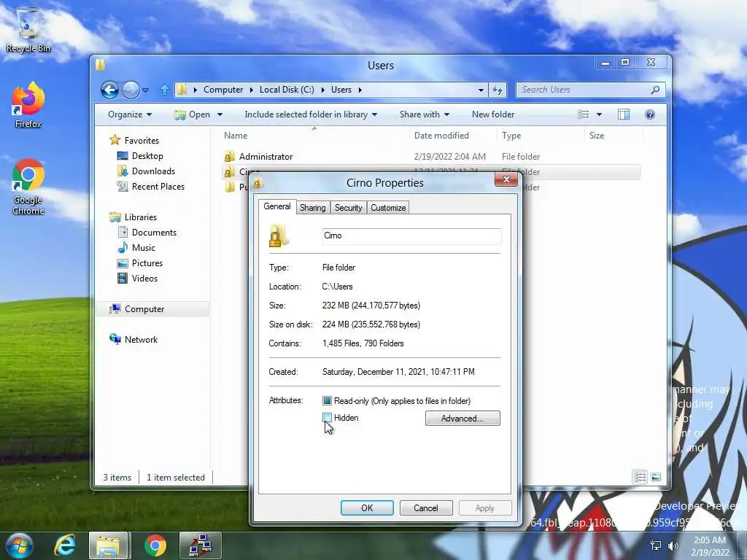Switch to large icons view in status bar
Viewport: 747px width, 560px height.
coord(656,477)
